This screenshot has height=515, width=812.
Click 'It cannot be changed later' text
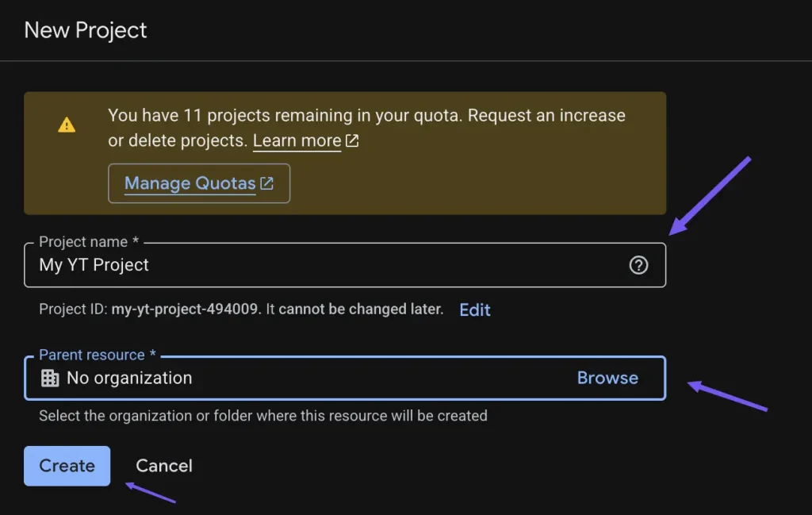pos(354,309)
